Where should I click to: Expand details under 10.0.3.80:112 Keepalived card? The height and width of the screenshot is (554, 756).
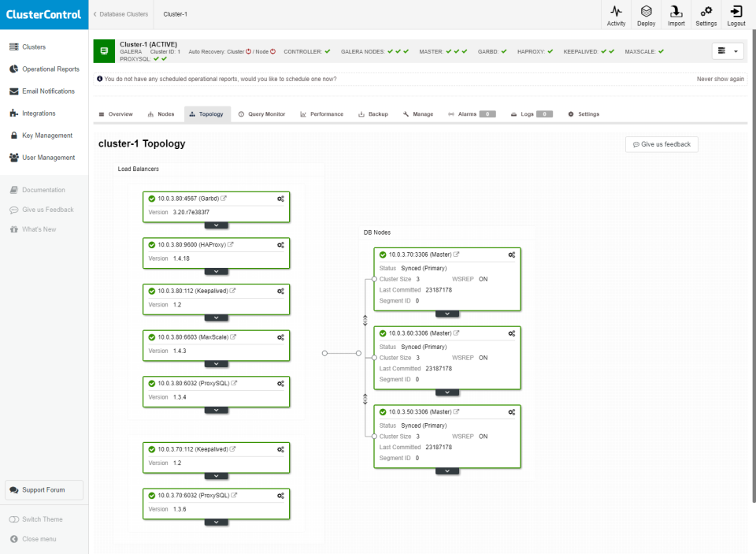click(x=216, y=318)
